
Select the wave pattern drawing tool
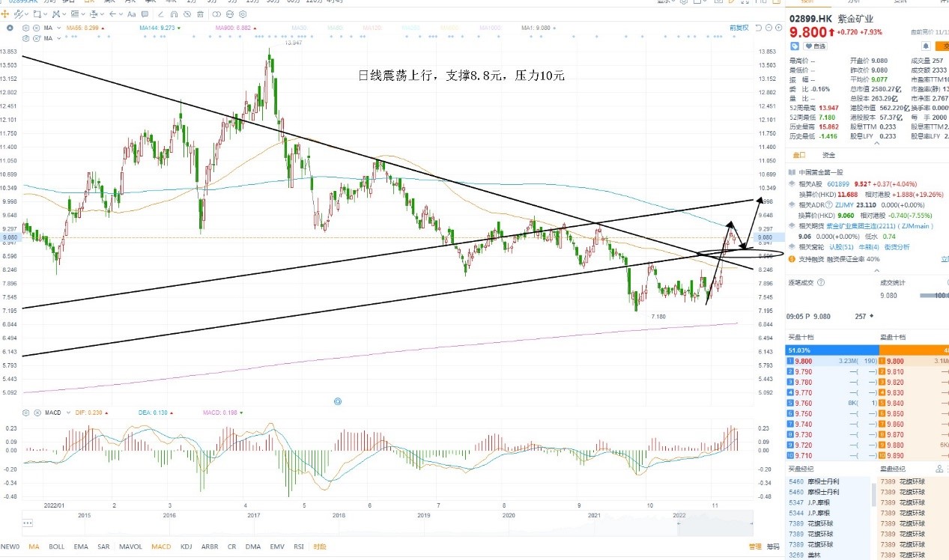pos(55,14)
